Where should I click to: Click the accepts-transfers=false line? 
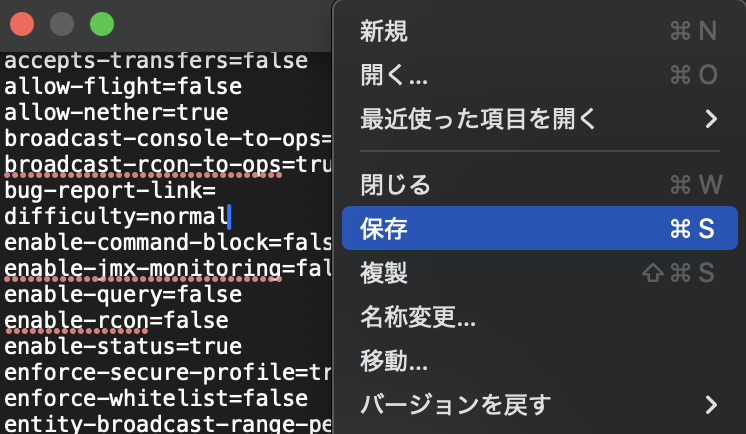(x=155, y=61)
